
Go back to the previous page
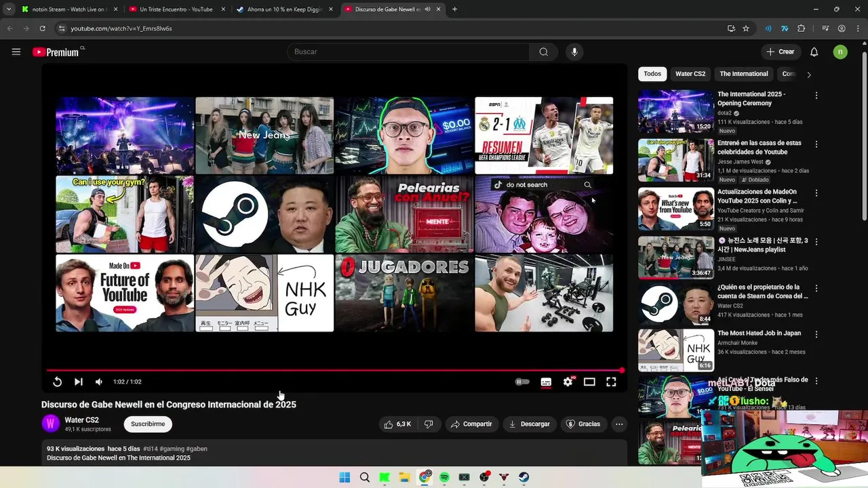point(9,28)
